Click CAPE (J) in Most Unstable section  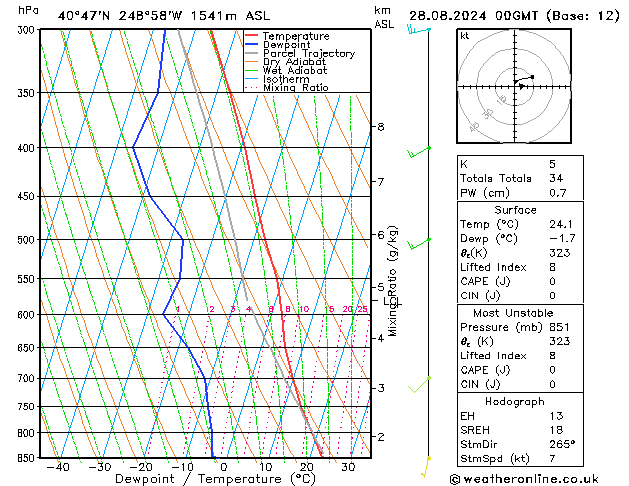click(x=485, y=370)
